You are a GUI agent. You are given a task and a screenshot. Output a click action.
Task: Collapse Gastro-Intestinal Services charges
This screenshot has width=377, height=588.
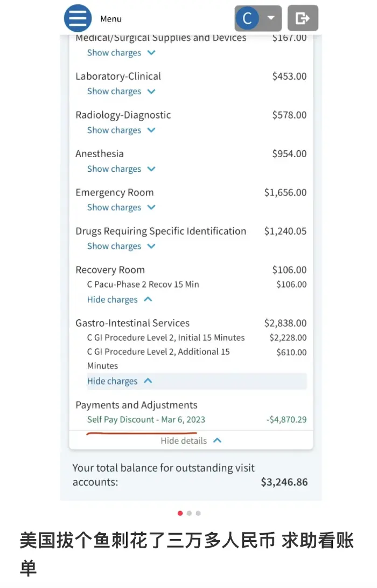pos(120,381)
